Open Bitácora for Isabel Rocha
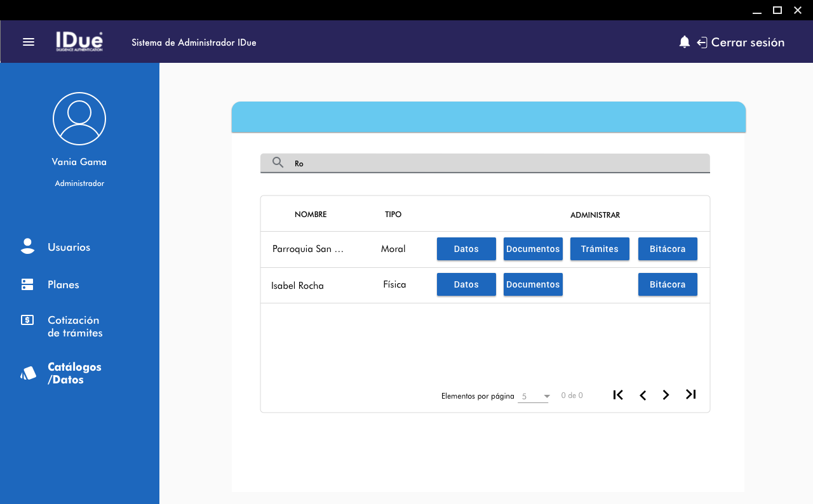 (668, 284)
